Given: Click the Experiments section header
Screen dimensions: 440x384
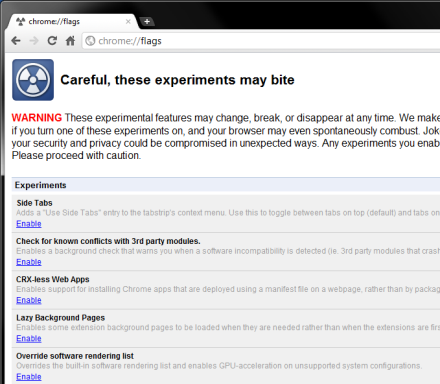Looking at the screenshot, I should [226, 185].
